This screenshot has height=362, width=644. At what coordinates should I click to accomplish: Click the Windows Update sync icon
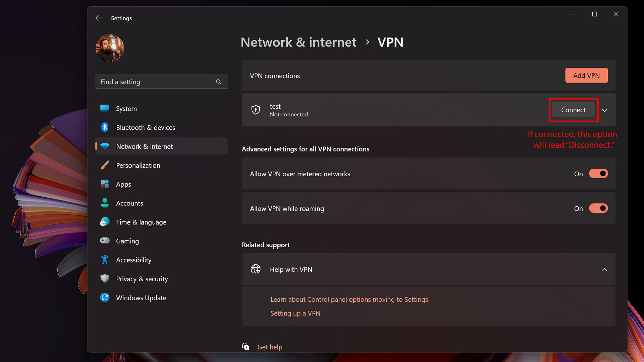(x=105, y=298)
